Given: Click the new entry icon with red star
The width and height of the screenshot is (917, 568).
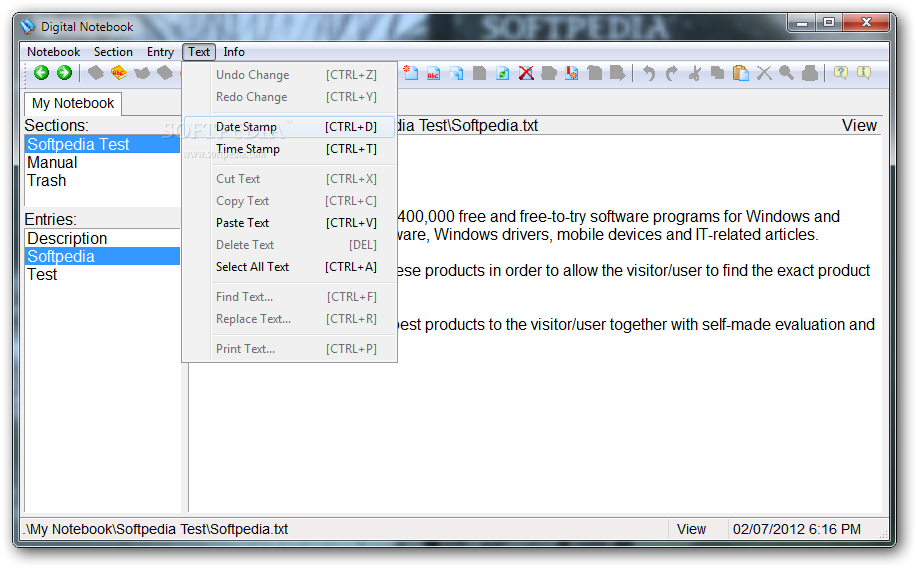Looking at the screenshot, I should click(411, 73).
